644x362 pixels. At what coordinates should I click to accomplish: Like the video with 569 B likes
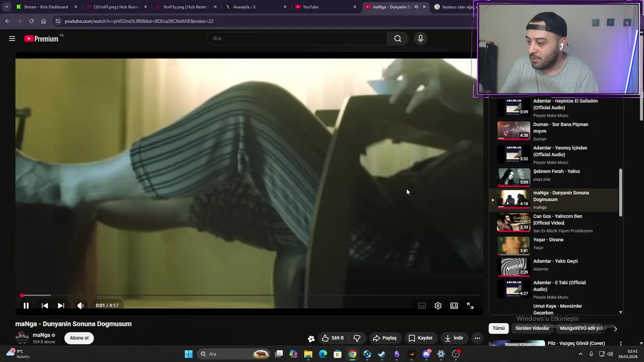tap(333, 338)
